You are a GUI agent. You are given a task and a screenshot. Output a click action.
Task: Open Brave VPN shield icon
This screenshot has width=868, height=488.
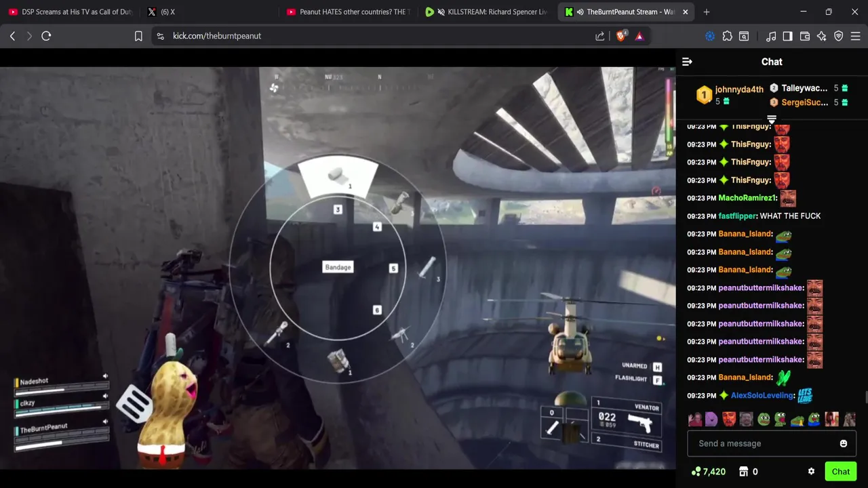[x=839, y=36]
